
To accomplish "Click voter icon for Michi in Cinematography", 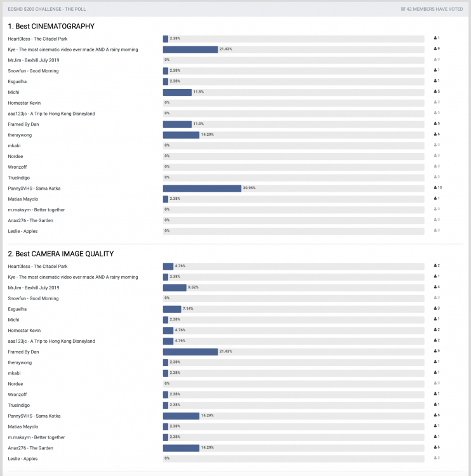I will tap(437, 92).
